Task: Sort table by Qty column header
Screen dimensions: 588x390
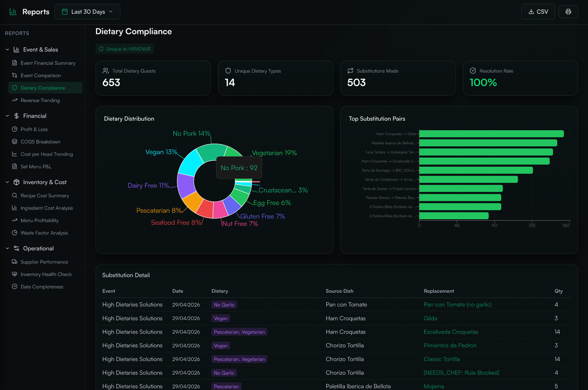Action: 559,291
